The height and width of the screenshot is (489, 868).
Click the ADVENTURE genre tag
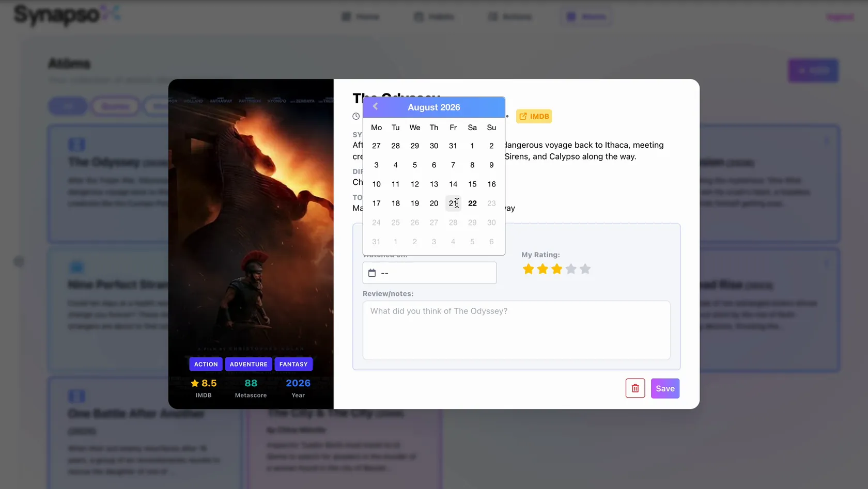pyautogui.click(x=249, y=364)
